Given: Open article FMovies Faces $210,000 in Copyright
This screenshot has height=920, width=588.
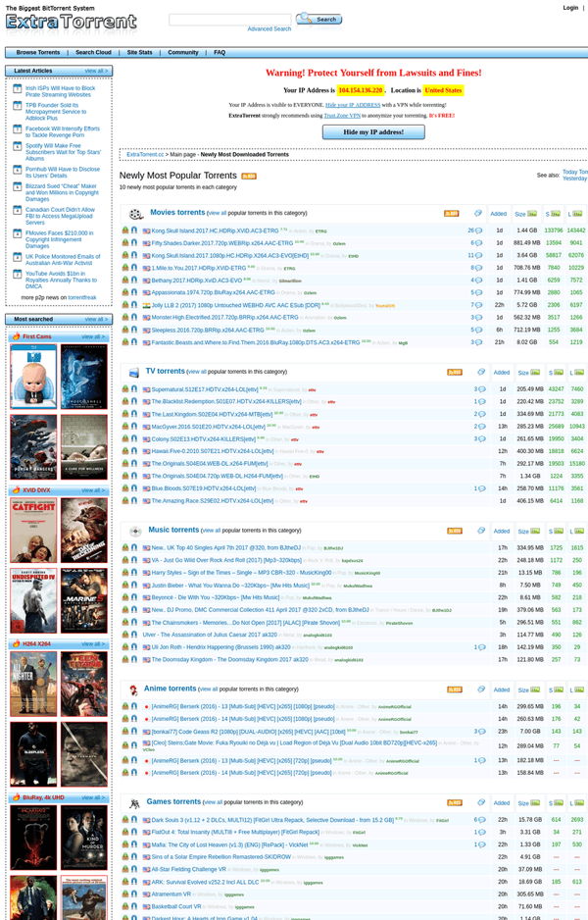Looking at the screenshot, I should pyautogui.click(x=59, y=239).
